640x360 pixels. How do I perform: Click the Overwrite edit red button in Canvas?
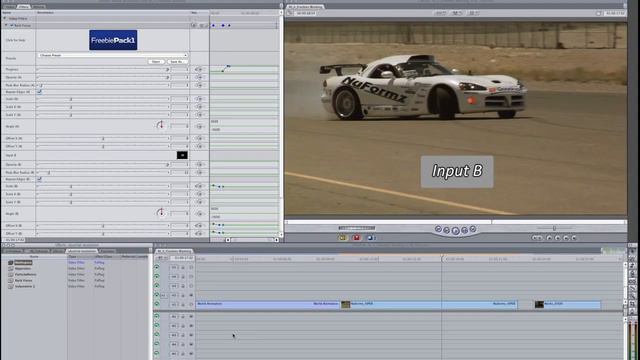pos(356,238)
